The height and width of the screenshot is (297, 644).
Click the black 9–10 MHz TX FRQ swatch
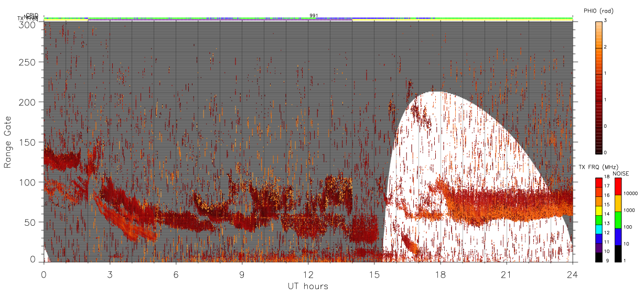point(598,257)
